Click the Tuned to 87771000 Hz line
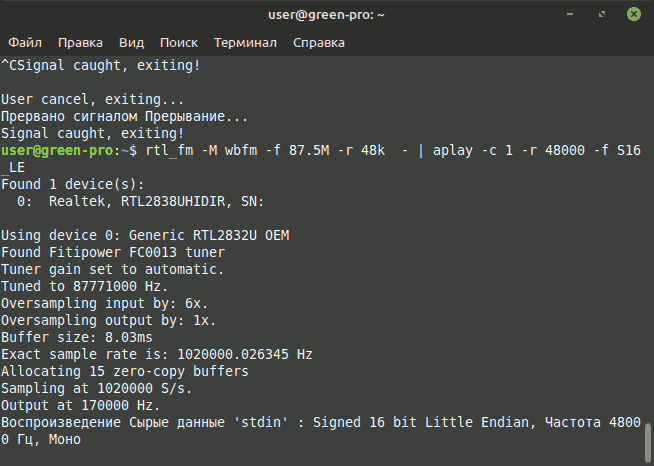654x466 pixels. pyautogui.click(x=85, y=287)
